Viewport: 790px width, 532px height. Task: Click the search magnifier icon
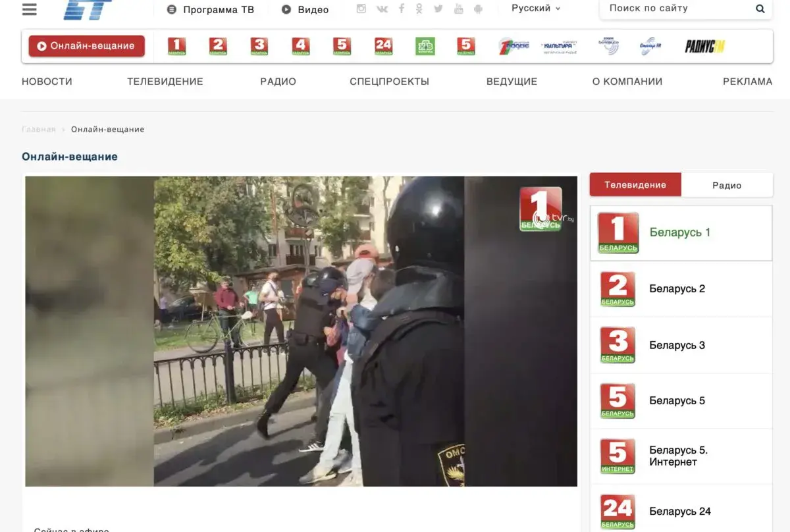click(x=760, y=9)
